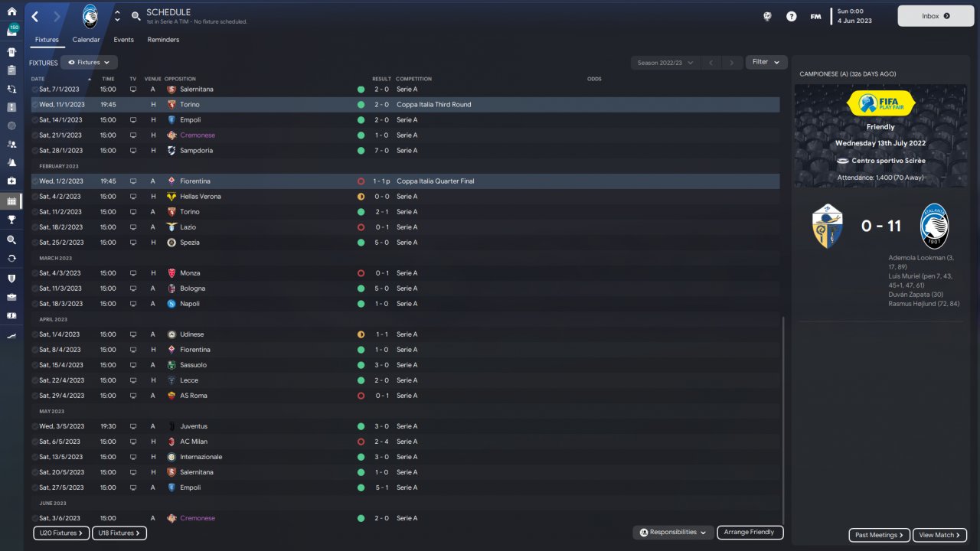Toggle the radio circle for Napoli fixture
980x551 pixels.
34,304
